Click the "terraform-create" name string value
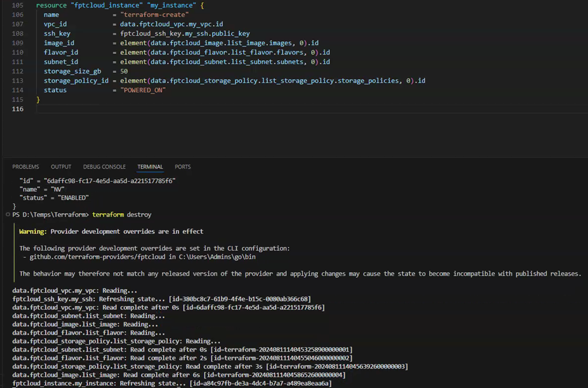 [152, 14]
